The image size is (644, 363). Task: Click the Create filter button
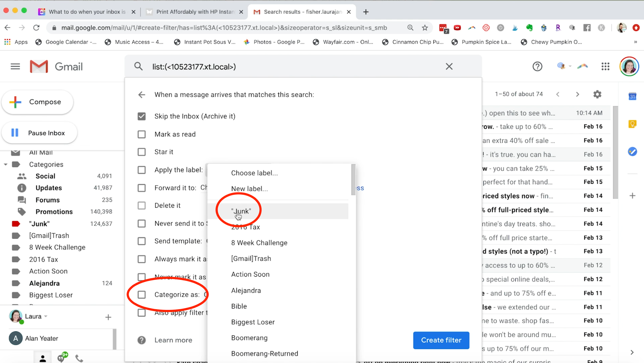(441, 340)
